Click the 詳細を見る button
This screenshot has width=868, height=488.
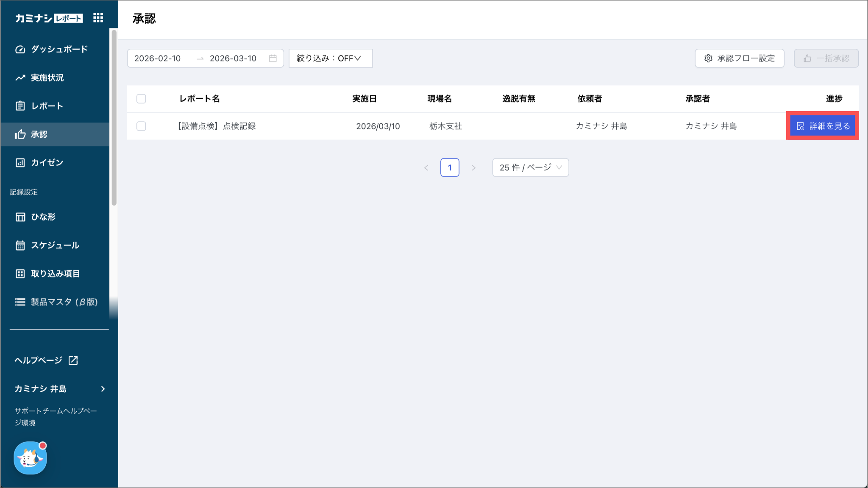[x=822, y=126]
